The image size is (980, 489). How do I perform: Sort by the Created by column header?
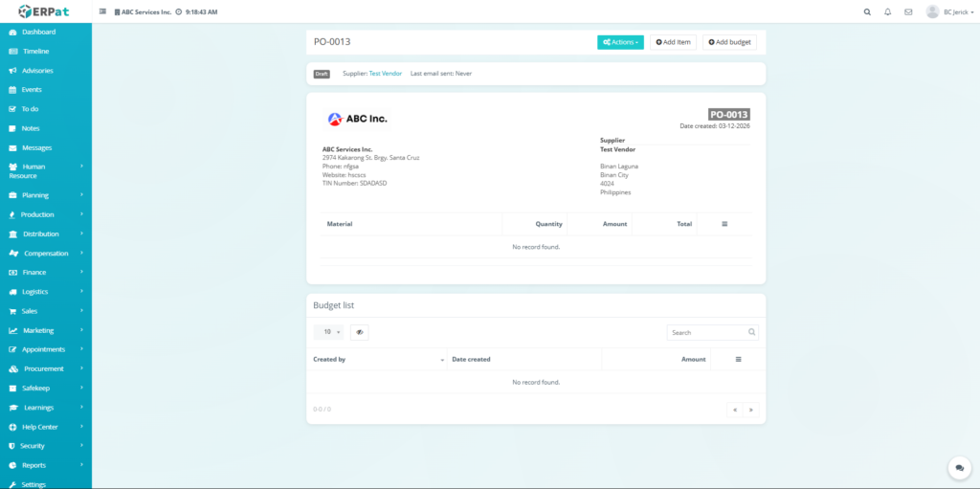tap(373, 359)
